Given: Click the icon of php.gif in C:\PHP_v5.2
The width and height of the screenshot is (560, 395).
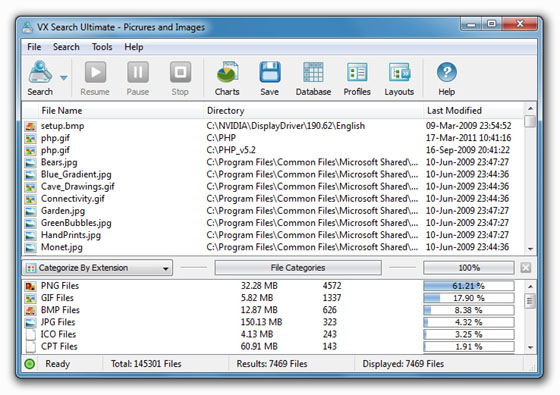Looking at the screenshot, I should tap(30, 150).
